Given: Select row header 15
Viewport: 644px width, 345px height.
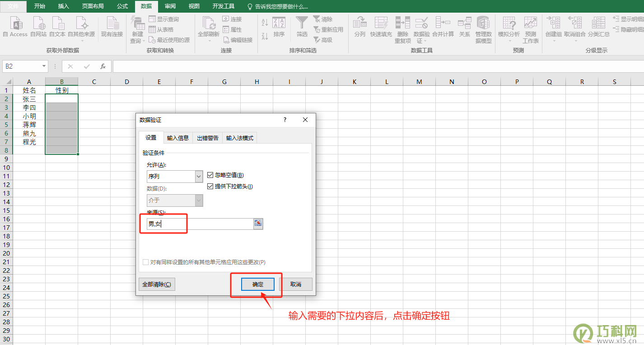Looking at the screenshot, I should [6, 210].
